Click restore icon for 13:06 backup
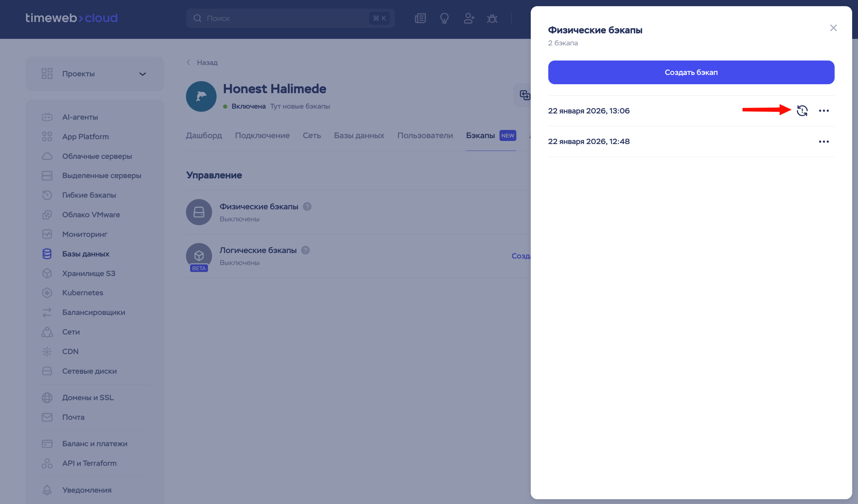The image size is (858, 504). click(802, 111)
